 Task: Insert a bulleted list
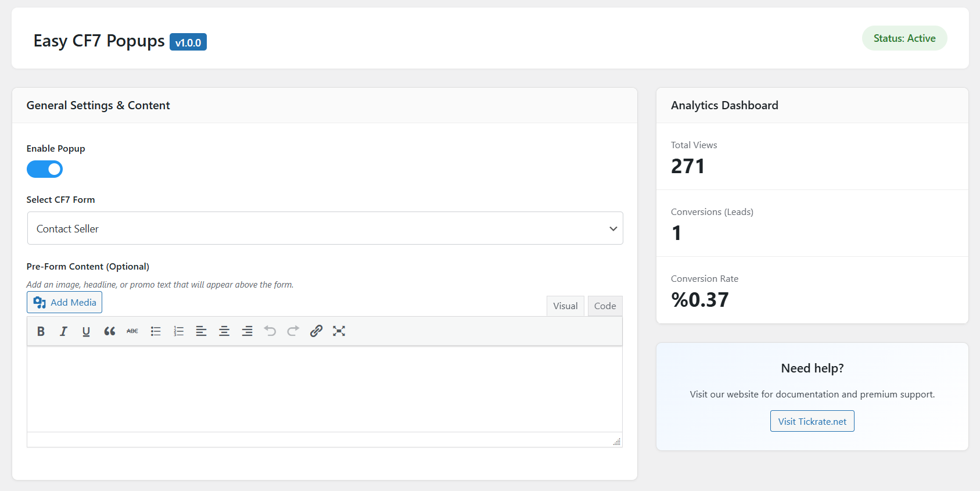point(156,331)
